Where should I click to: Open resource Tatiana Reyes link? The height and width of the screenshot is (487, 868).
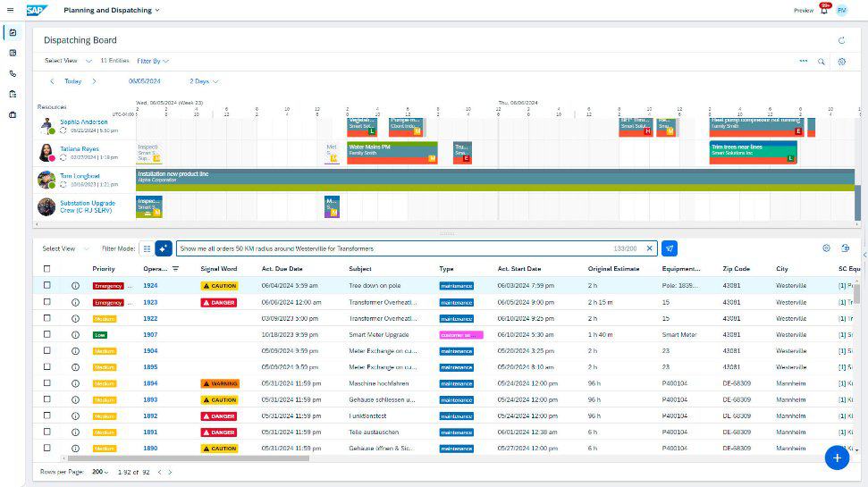point(80,149)
